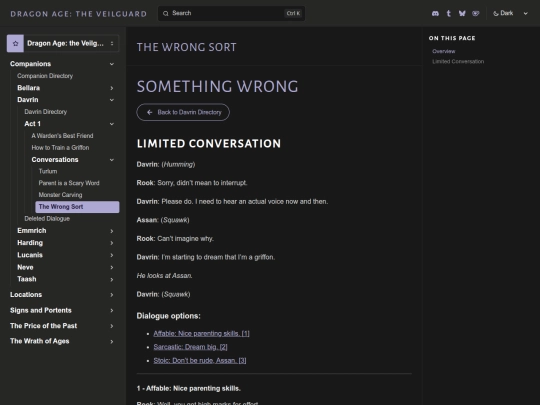Expand the Emmrich chevron
Image resolution: width=540 pixels, height=405 pixels.
tap(112, 231)
